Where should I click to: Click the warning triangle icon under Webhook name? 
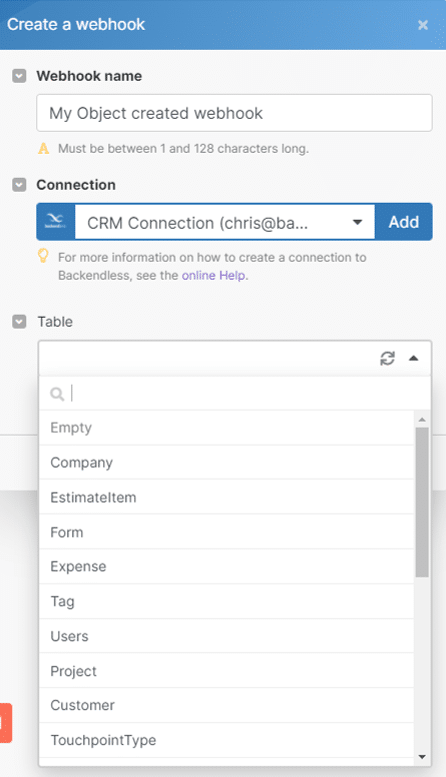44,148
